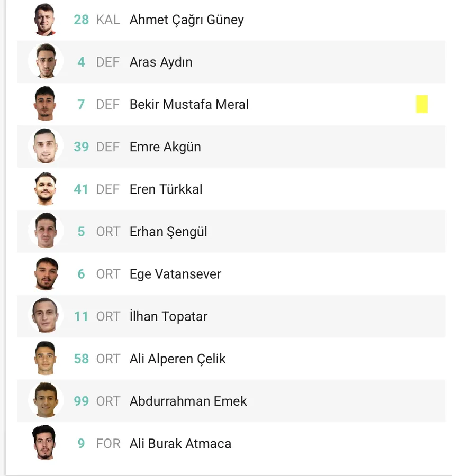452x476 pixels.
Task: Open Ali Alperen Çelik's player photo
Action: coord(46,358)
